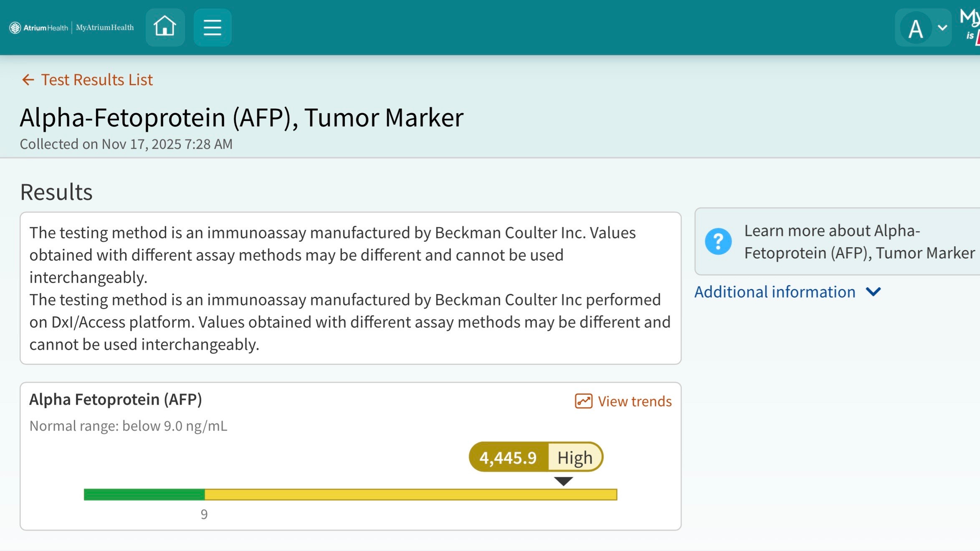
Task: Click the black result marker triangle
Action: pyautogui.click(x=563, y=481)
